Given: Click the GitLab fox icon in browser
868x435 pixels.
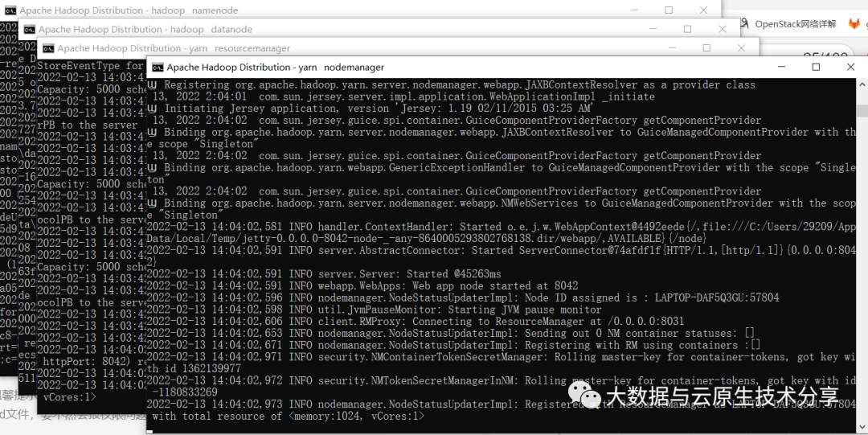Looking at the screenshot, I should tap(854, 24).
